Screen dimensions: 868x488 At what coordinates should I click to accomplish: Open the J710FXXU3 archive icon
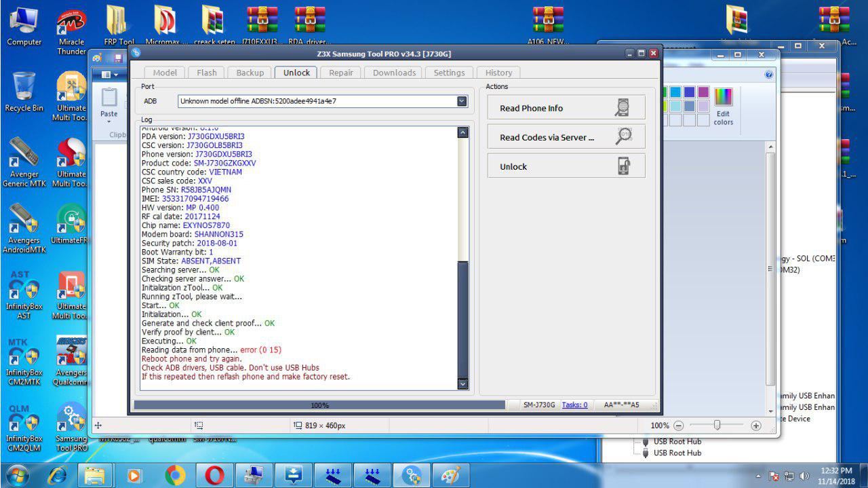(x=262, y=26)
